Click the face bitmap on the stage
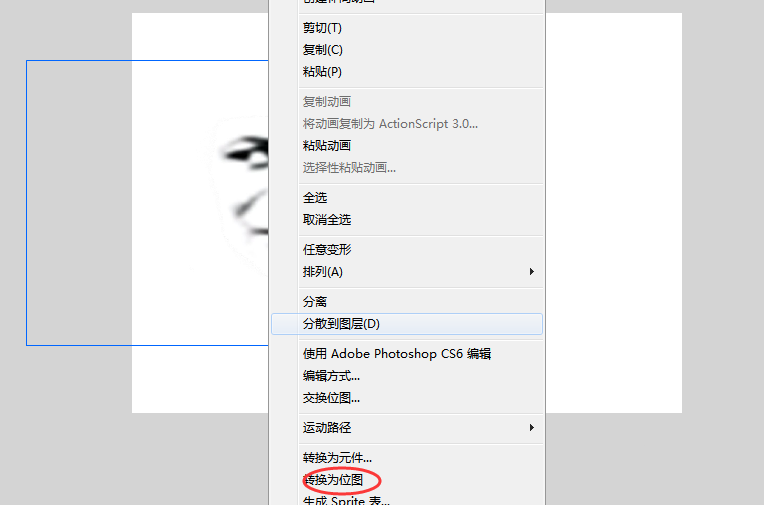764x505 pixels. (236, 195)
